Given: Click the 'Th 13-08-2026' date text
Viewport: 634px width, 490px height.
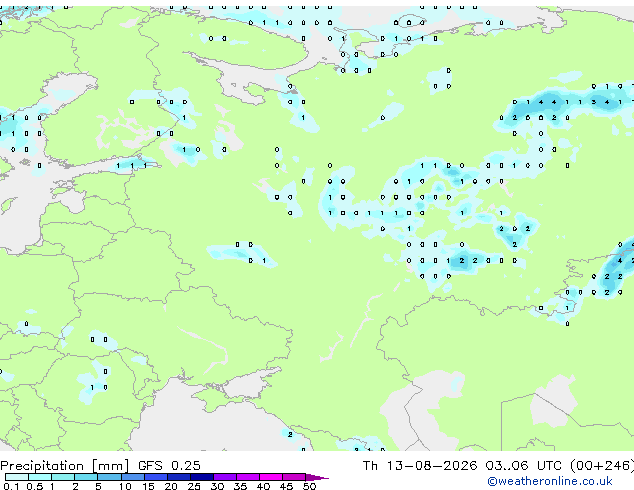Looking at the screenshot, I should 420,465.
